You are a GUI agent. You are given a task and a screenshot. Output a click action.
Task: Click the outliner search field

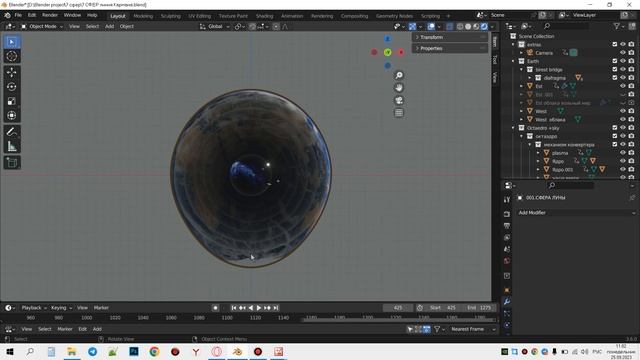tap(566, 26)
